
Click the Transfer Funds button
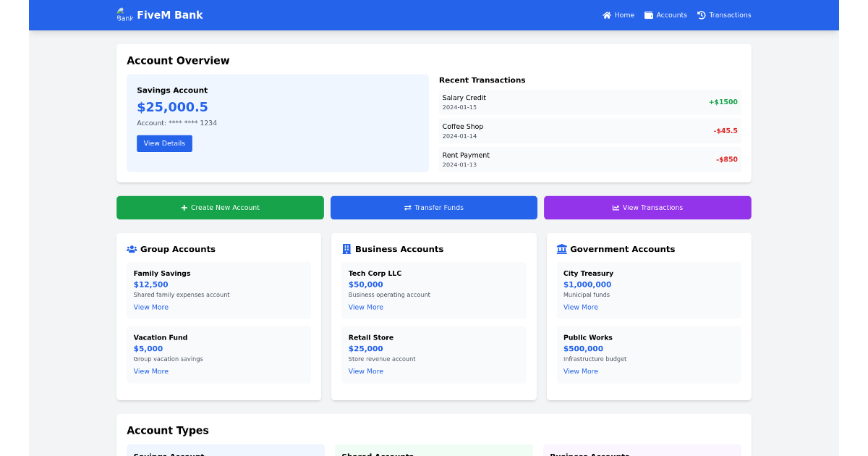(x=434, y=208)
